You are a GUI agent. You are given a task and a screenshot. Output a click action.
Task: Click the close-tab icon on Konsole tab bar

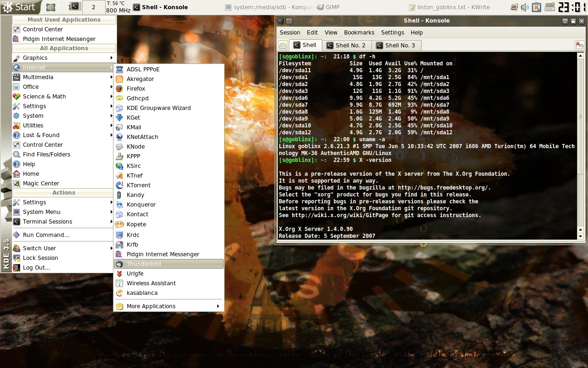pos(579,45)
